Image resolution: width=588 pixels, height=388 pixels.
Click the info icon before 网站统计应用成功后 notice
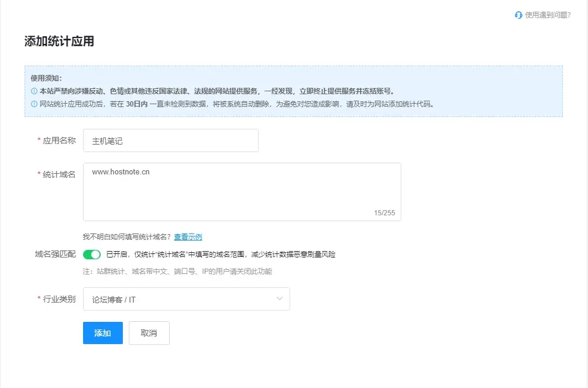pos(34,105)
